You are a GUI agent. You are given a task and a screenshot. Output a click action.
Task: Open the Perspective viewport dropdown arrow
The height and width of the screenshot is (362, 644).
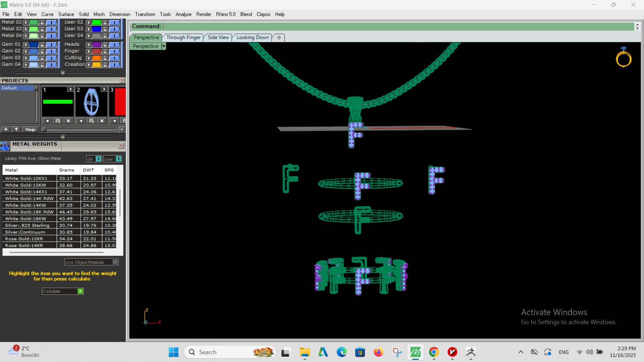[x=164, y=46]
